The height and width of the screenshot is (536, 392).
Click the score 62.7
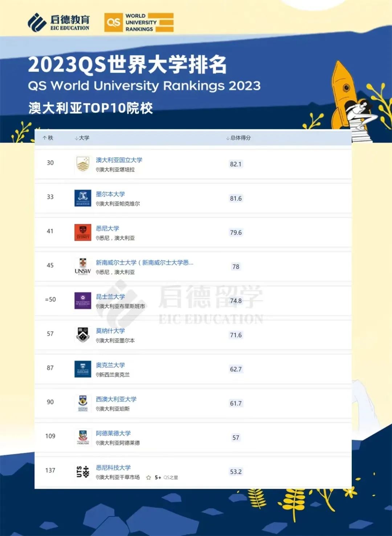pyautogui.click(x=236, y=369)
